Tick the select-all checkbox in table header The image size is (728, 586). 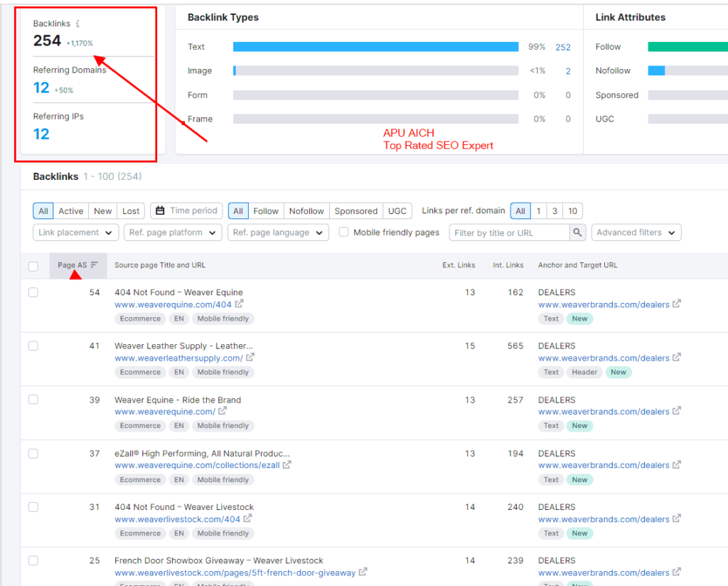coord(33,267)
